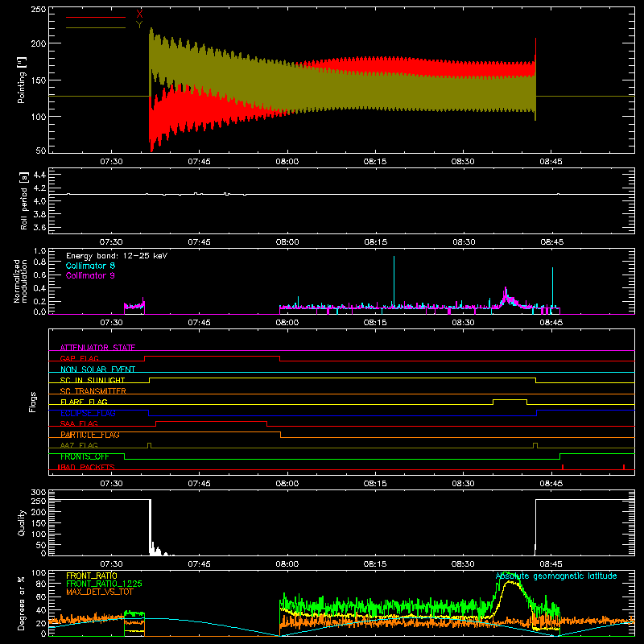Select the ECLIPSE_FLAG label
Image resolution: width=644 pixels, height=644 pixels.
(88, 413)
